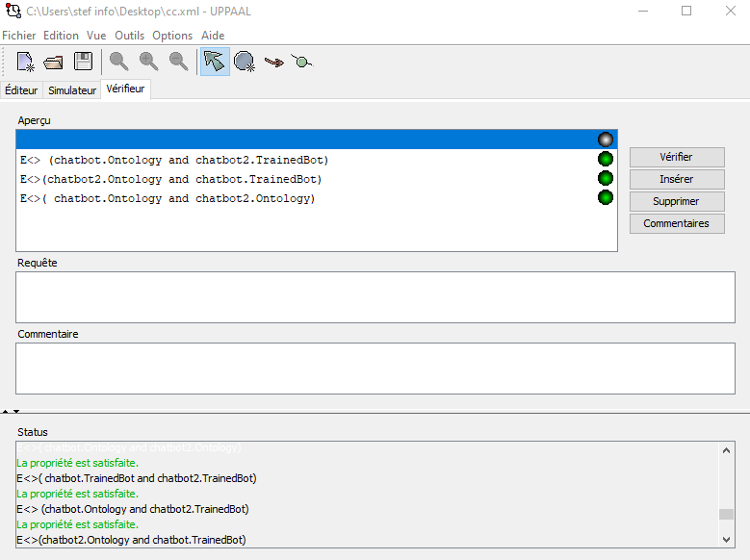Click the New system toolbar icon

(25, 62)
